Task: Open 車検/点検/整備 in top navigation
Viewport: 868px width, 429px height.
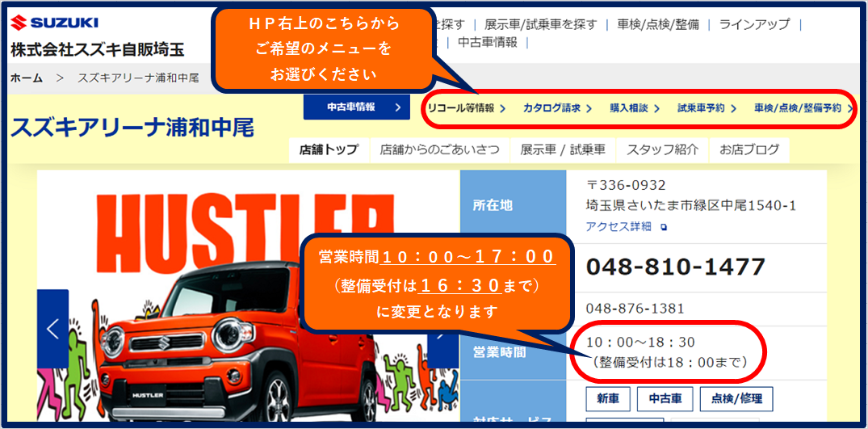Action: [x=658, y=24]
